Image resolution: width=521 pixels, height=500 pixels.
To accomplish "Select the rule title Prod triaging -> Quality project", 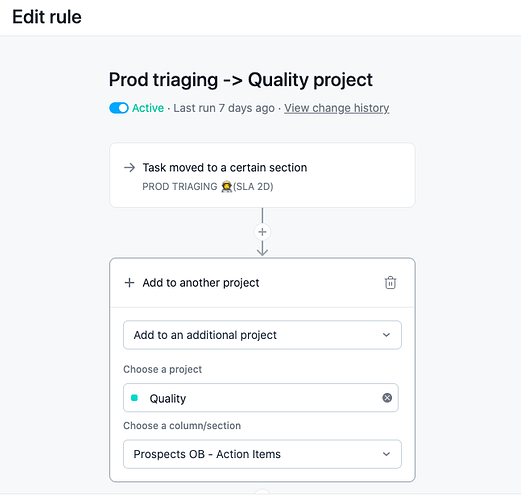I will tap(241, 80).
